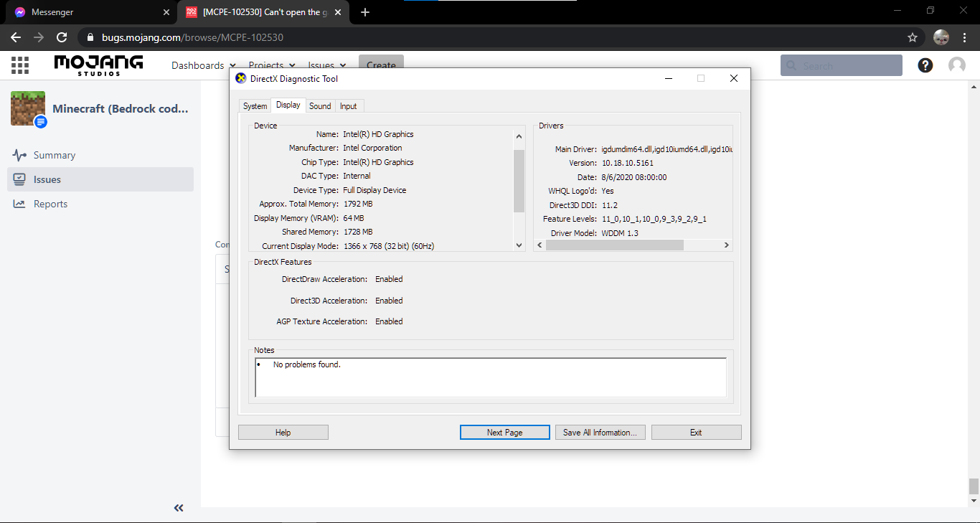
Task: Select the Sound tab
Action: click(320, 106)
